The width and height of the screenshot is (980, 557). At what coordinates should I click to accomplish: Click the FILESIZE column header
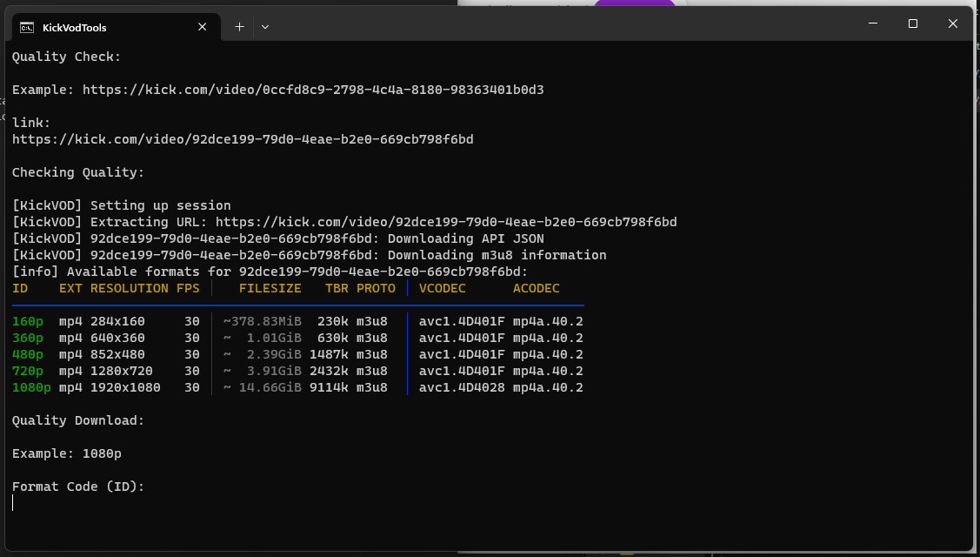270,288
